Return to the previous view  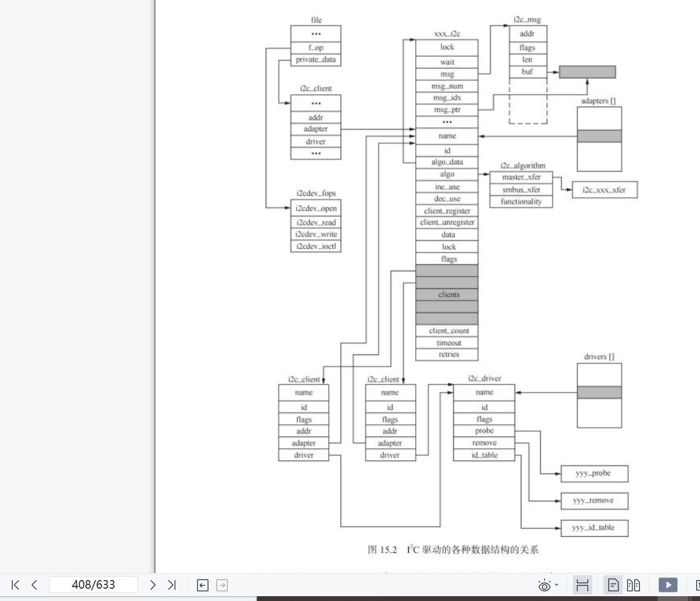point(203,585)
